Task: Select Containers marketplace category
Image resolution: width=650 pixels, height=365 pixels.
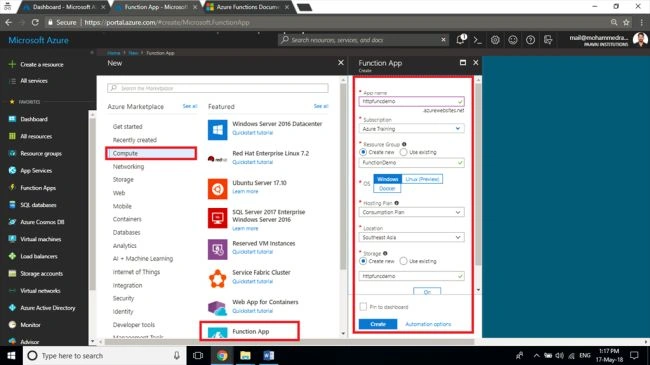Action: tap(127, 219)
